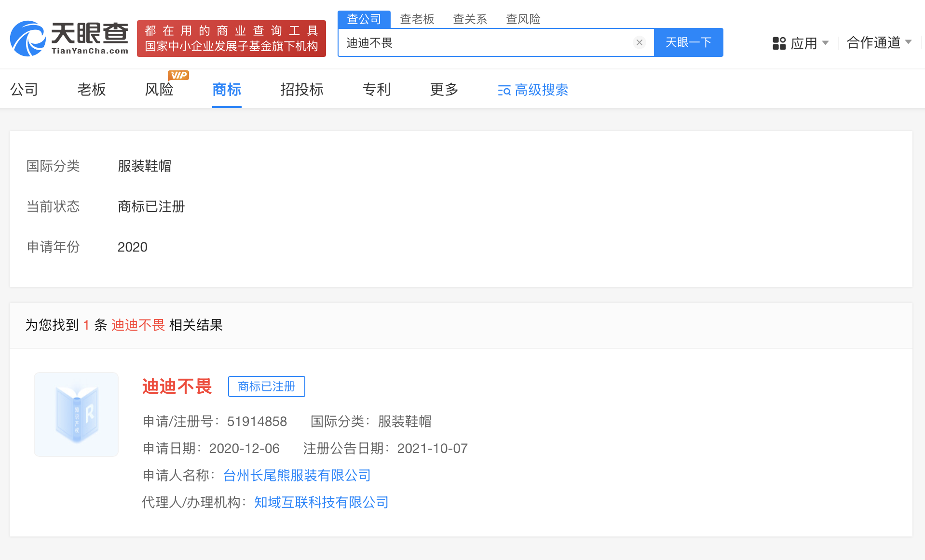
Task: Select the 服装鞋帽 international class filter
Action: (x=145, y=166)
